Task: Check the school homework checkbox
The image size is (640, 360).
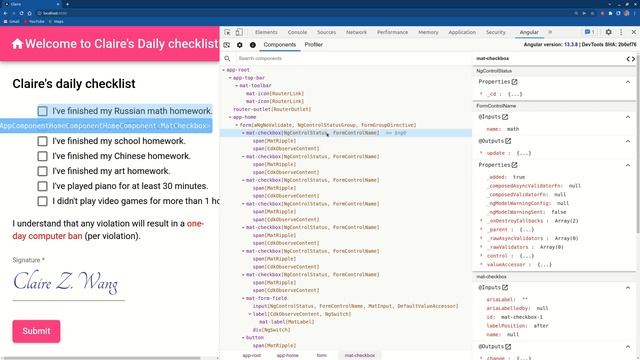Action: [42, 141]
